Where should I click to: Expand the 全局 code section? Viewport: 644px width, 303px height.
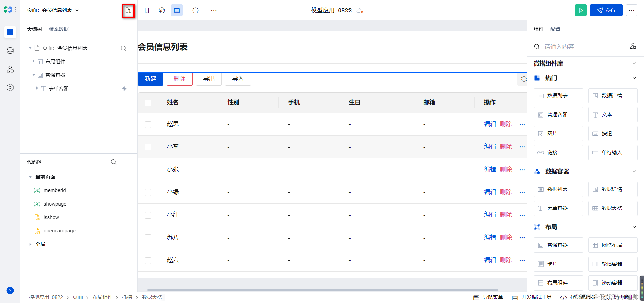[x=30, y=244]
